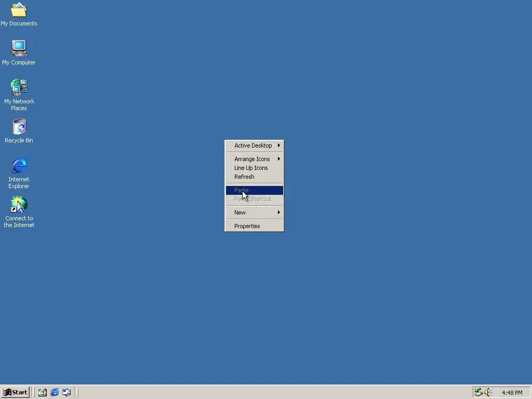Choose Line Up Icons from context menu

(255, 168)
